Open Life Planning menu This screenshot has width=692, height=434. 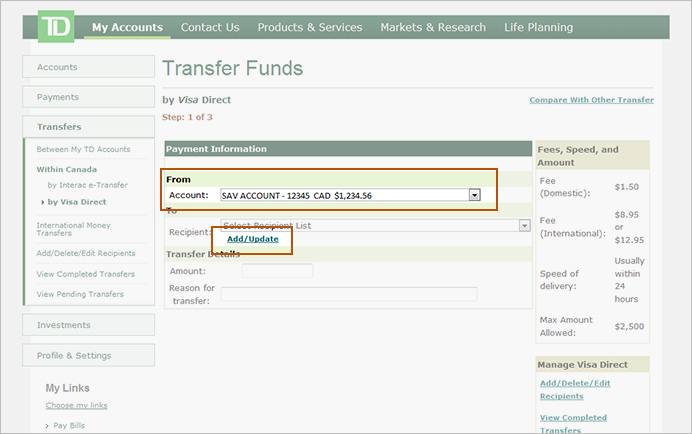538,27
